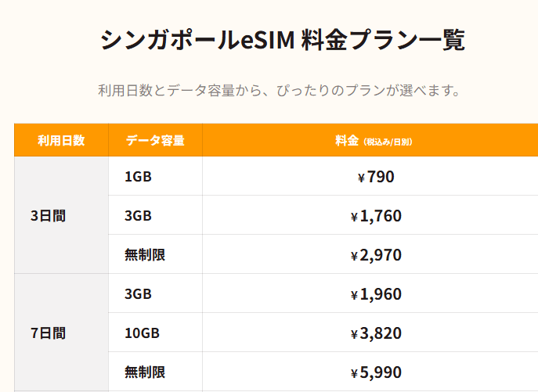Click the シンガポールeSIM 料金プラン一覧 heading
The width and height of the screenshot is (538, 392).
tap(283, 40)
